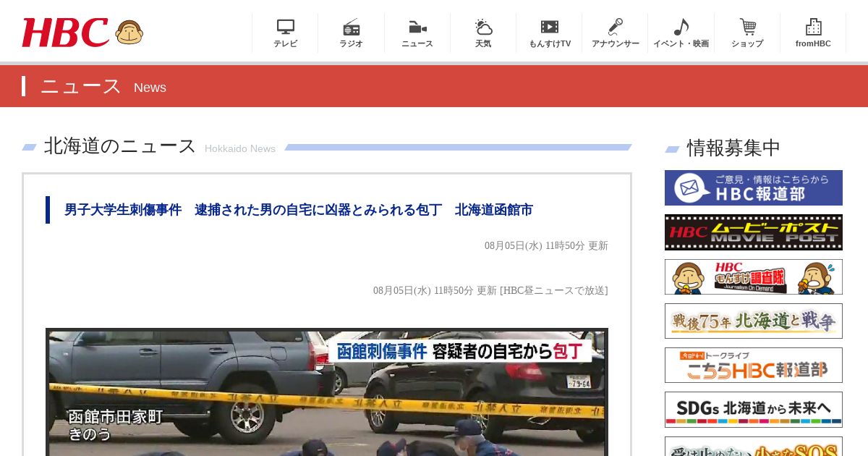Open the ニュース camera icon

pyautogui.click(x=417, y=27)
